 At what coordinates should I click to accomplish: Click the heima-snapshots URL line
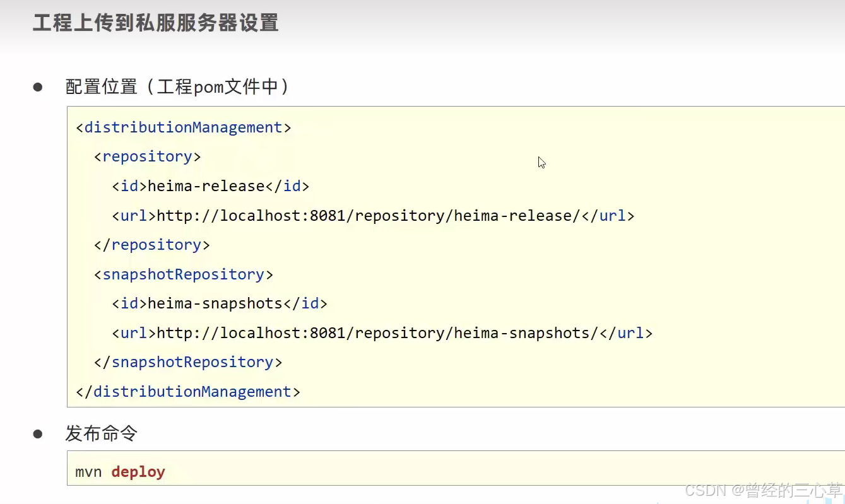click(x=382, y=333)
